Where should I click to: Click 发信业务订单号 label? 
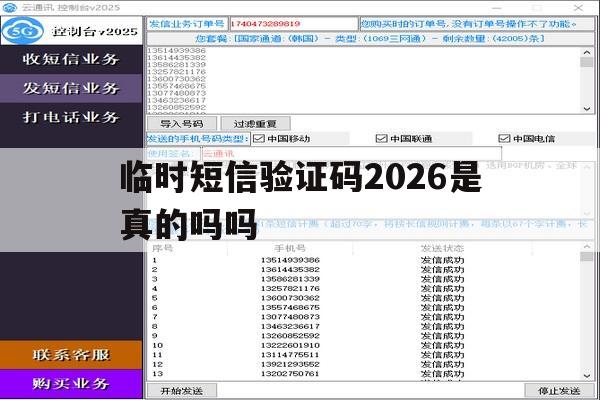(187, 24)
